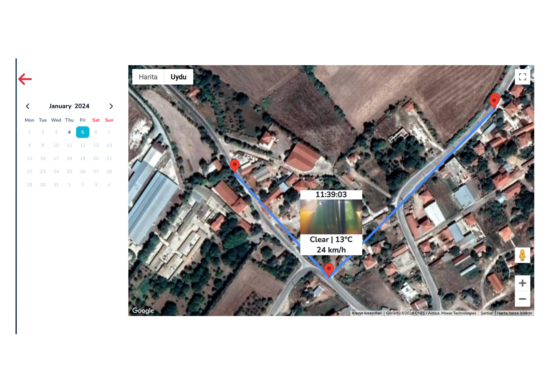Image resolution: width=555 pixels, height=392 pixels.
Task: Zoom out of the map
Action: [x=522, y=299]
